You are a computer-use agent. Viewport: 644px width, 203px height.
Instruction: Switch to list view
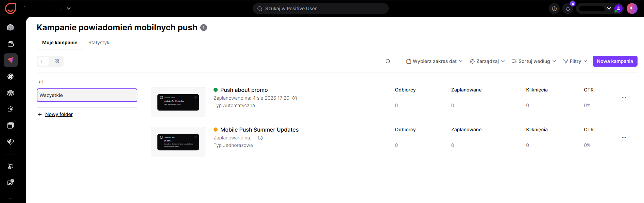[x=44, y=61]
